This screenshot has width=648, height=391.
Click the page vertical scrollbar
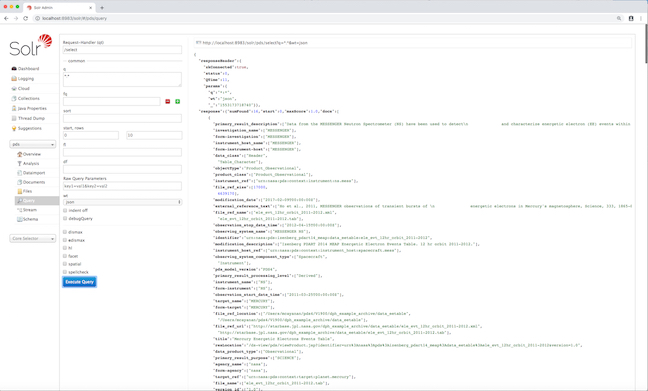646,43
